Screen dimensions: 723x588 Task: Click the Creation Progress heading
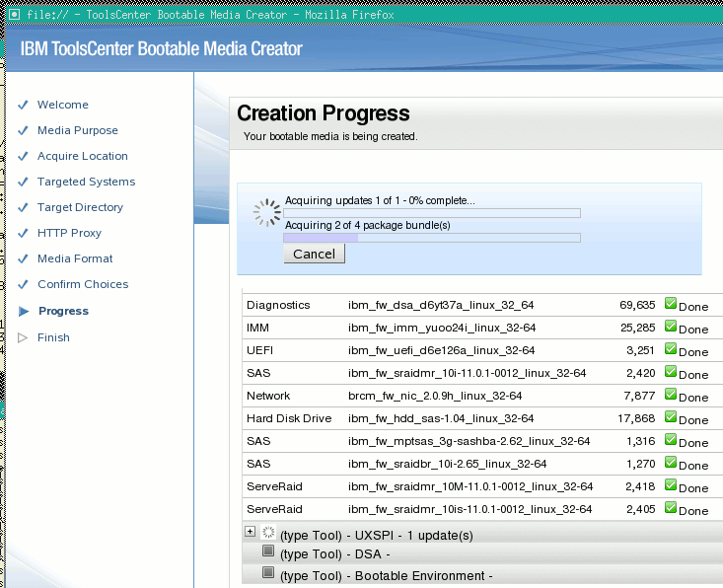pyautogui.click(x=324, y=113)
